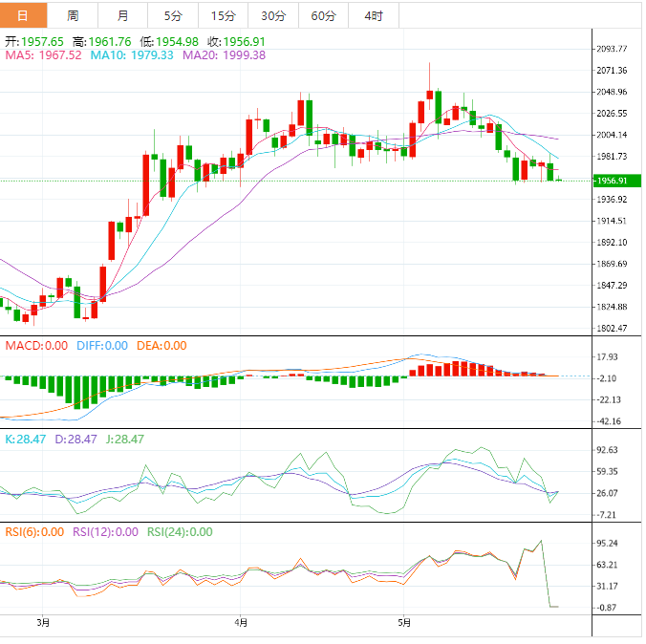Image resolution: width=646 pixels, height=644 pixels.
Task: Select the 15分 timeframe tab
Action: 223,16
